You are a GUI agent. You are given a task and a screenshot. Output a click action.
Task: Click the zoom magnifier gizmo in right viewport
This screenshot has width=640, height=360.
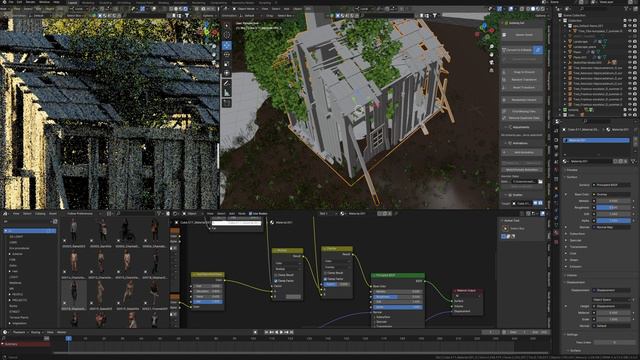pyautogui.click(x=491, y=47)
